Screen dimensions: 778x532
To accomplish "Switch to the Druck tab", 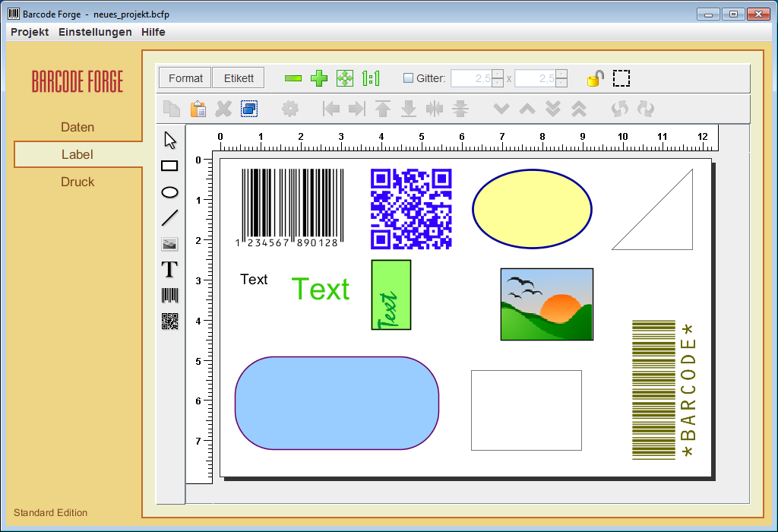I will point(77,182).
